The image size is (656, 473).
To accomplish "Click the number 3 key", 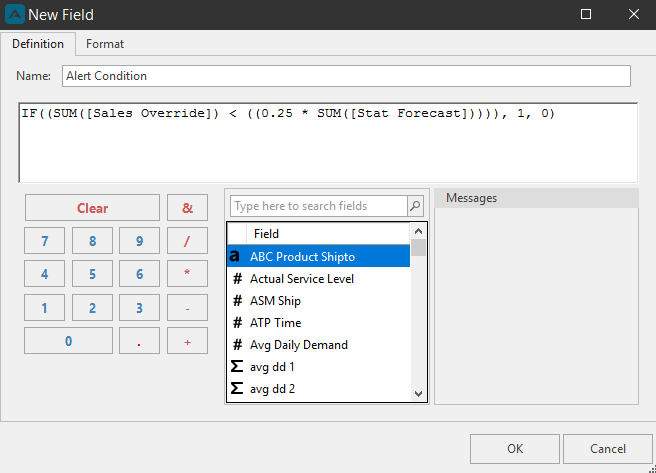I will click(139, 308).
